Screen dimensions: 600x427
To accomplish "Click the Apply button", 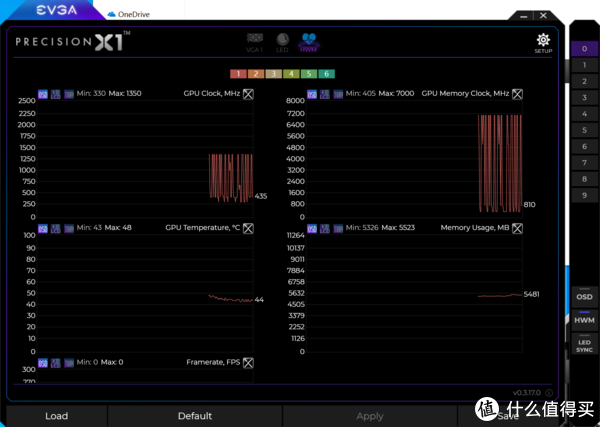I will tap(370, 416).
